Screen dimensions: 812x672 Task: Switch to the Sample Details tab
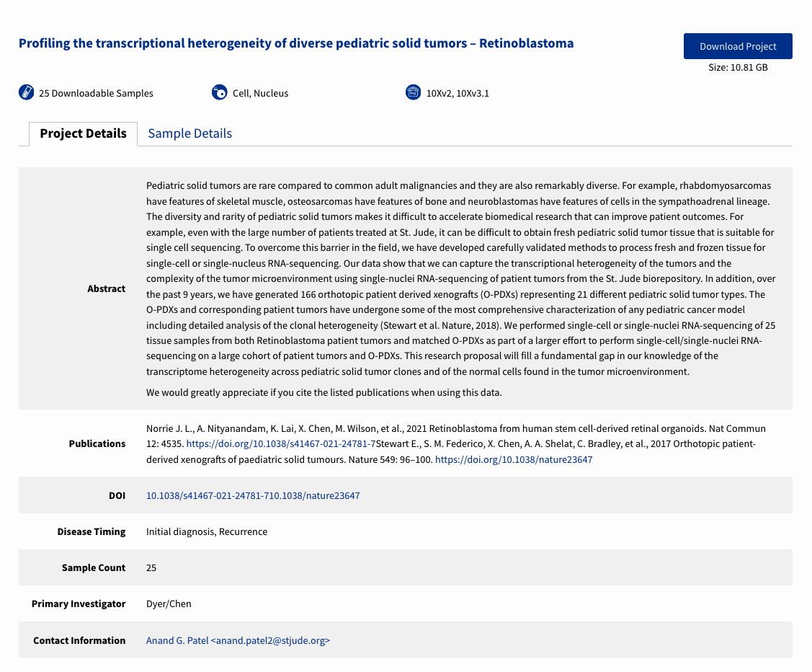[189, 133]
